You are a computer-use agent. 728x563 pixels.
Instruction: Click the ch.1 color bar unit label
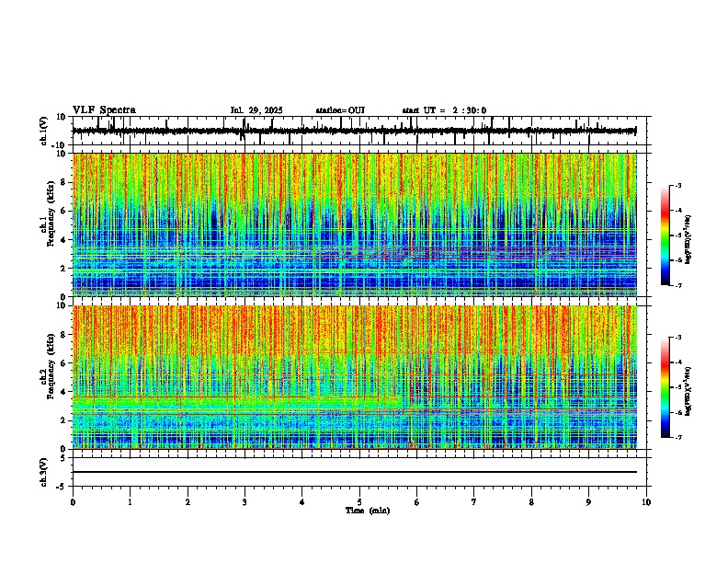pos(688,240)
